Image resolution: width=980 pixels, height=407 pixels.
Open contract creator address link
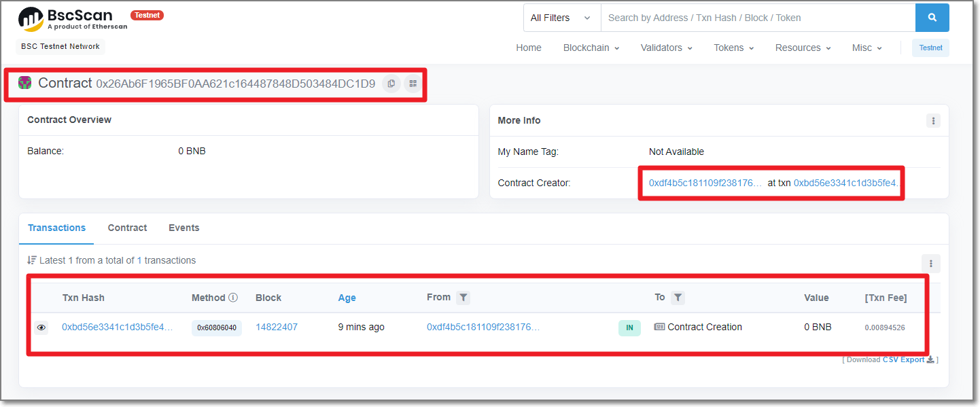(706, 183)
